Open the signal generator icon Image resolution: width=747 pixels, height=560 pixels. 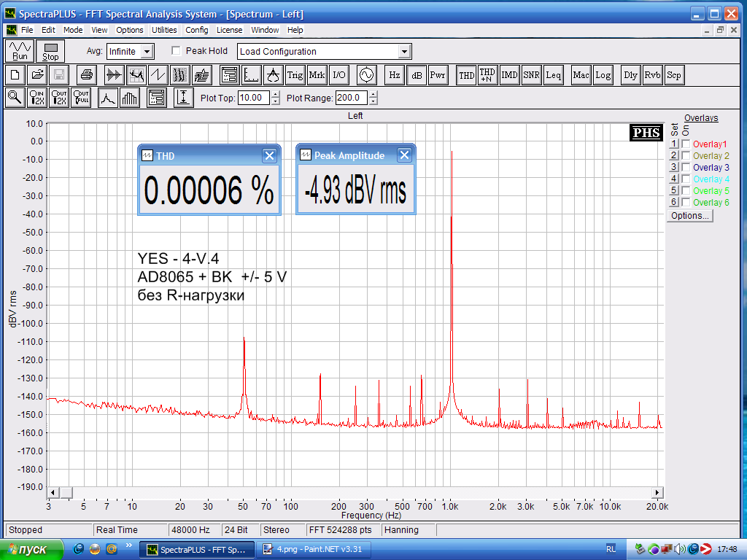pyautogui.click(x=365, y=75)
